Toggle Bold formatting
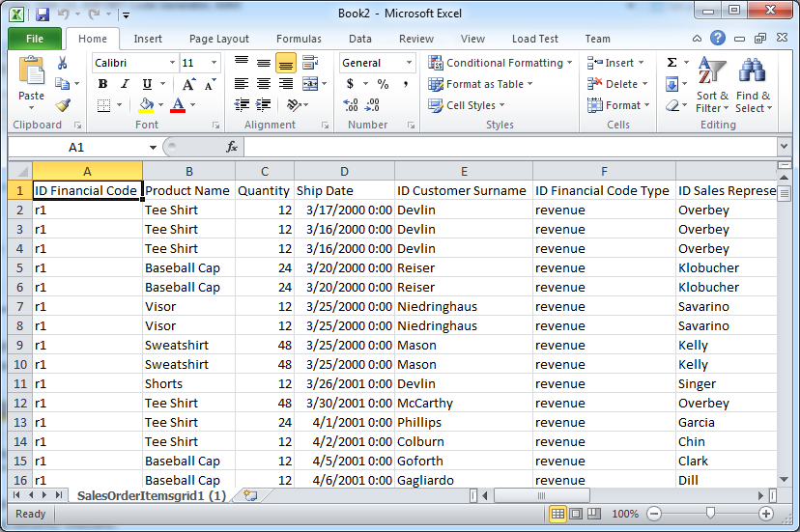This screenshot has width=800, height=532. (x=102, y=84)
